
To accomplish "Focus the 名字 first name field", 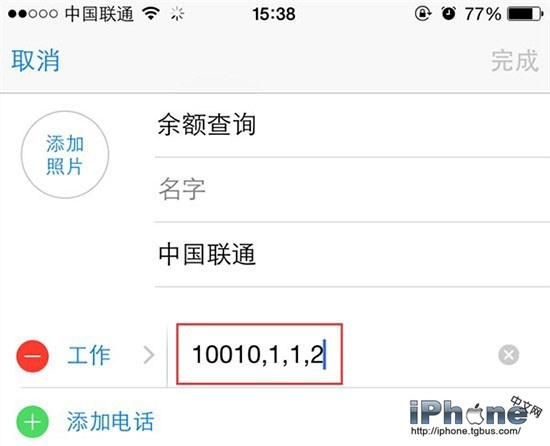I will [352, 190].
